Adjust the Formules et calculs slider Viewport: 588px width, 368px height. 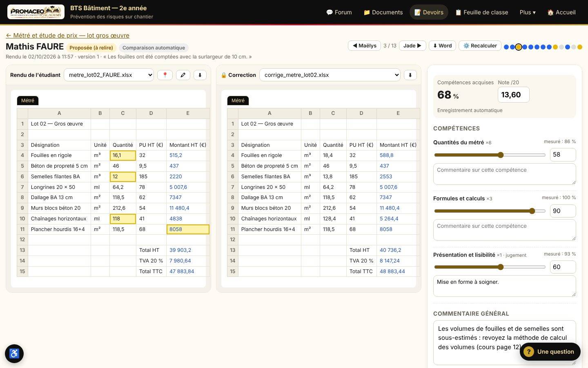pos(490,211)
